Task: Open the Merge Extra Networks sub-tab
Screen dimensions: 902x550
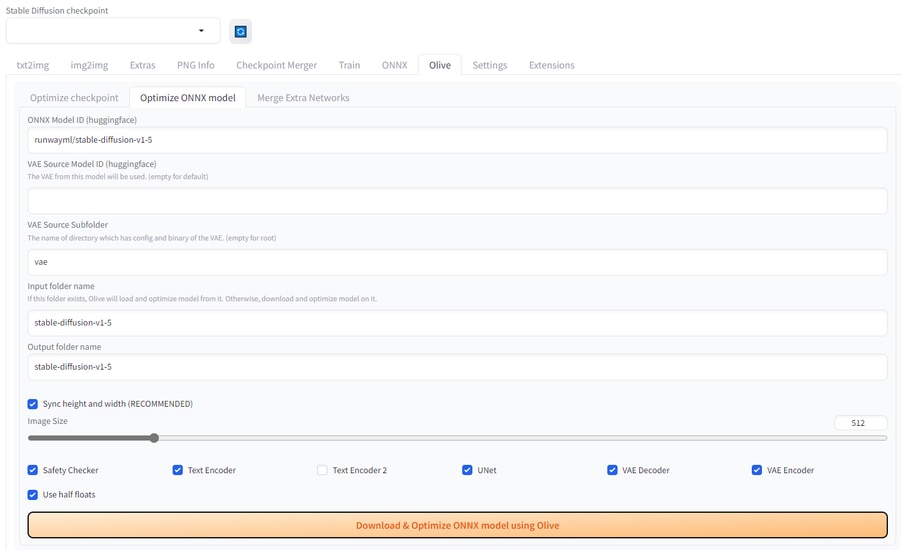Action: [303, 98]
